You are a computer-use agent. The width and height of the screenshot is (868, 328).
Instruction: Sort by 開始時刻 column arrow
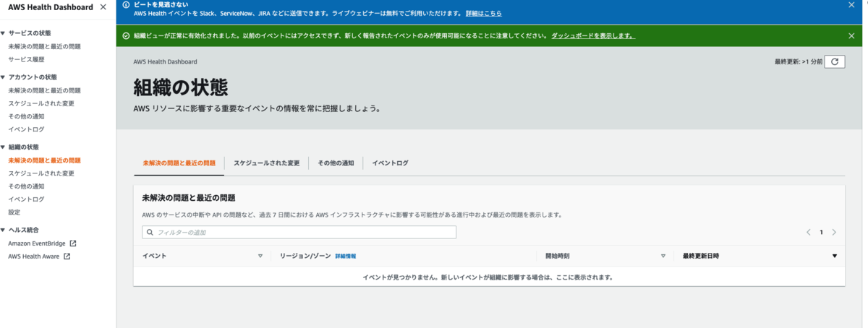click(663, 256)
